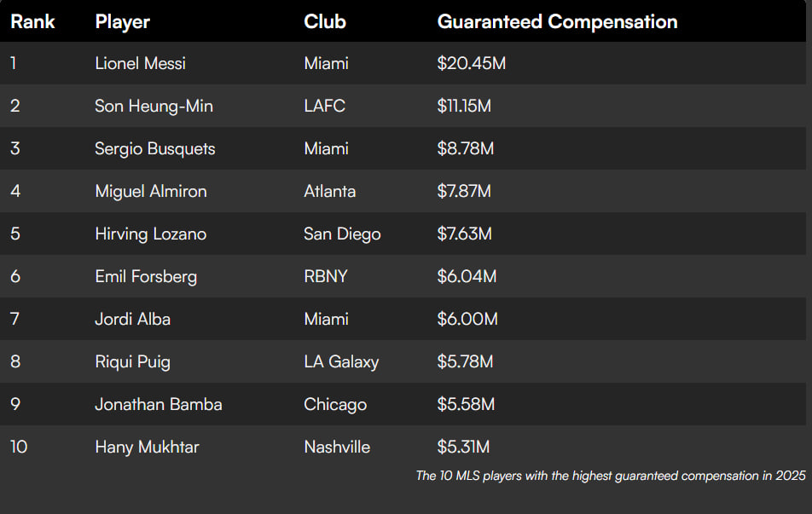812x514 pixels.
Task: Select the Lionel Messi player name
Action: [x=140, y=64]
